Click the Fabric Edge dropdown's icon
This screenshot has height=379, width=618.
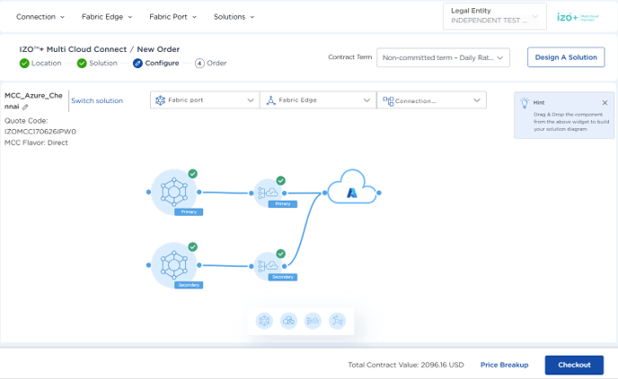271,100
